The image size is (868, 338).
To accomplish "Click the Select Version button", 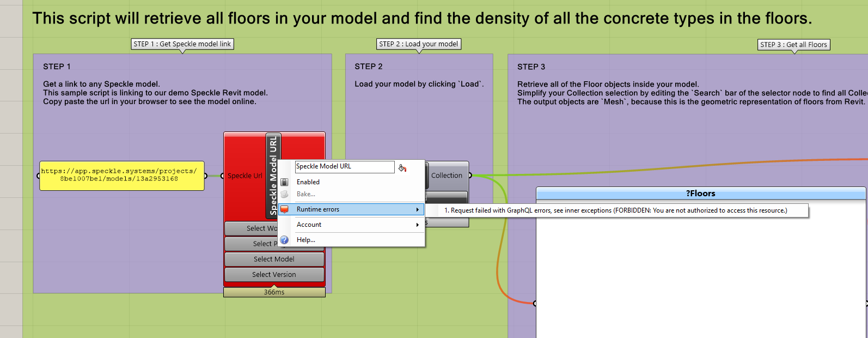I will (274, 274).
